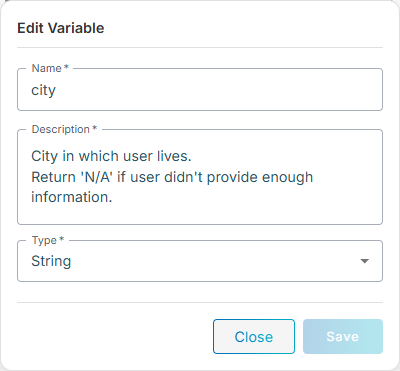Click the Save button
Screen dimensions: 400x371
pyautogui.click(x=343, y=337)
